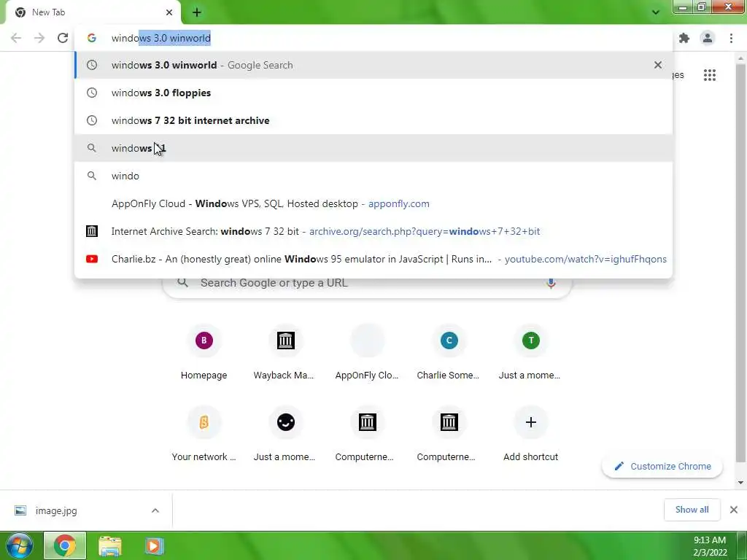Close the downloads bar
This screenshot has width=747, height=560.
(x=734, y=510)
